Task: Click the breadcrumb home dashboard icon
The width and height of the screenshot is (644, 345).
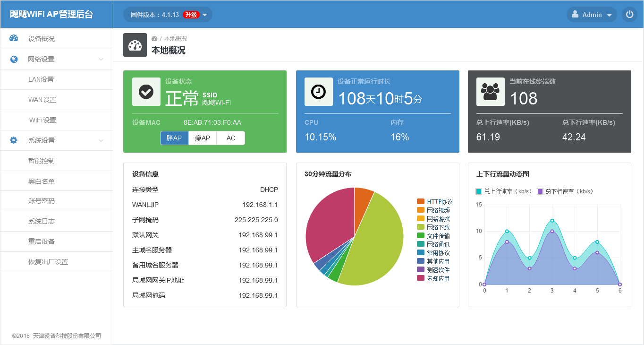Action: [x=154, y=38]
